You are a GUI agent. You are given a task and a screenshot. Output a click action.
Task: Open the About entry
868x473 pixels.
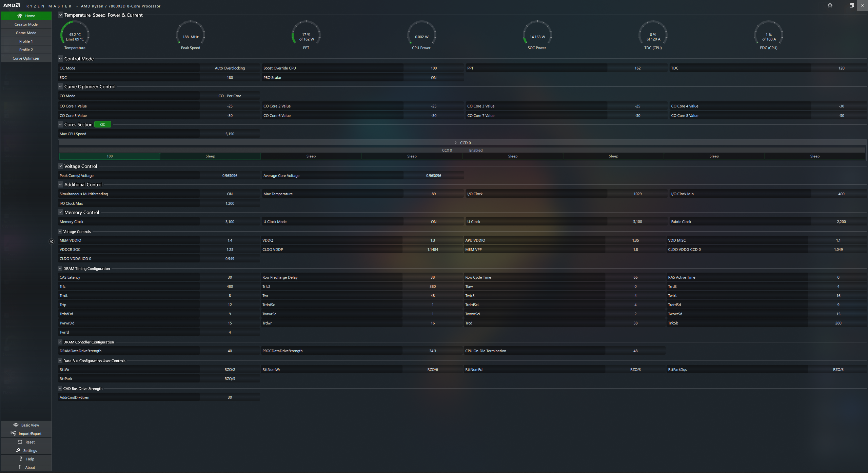[x=26, y=467]
